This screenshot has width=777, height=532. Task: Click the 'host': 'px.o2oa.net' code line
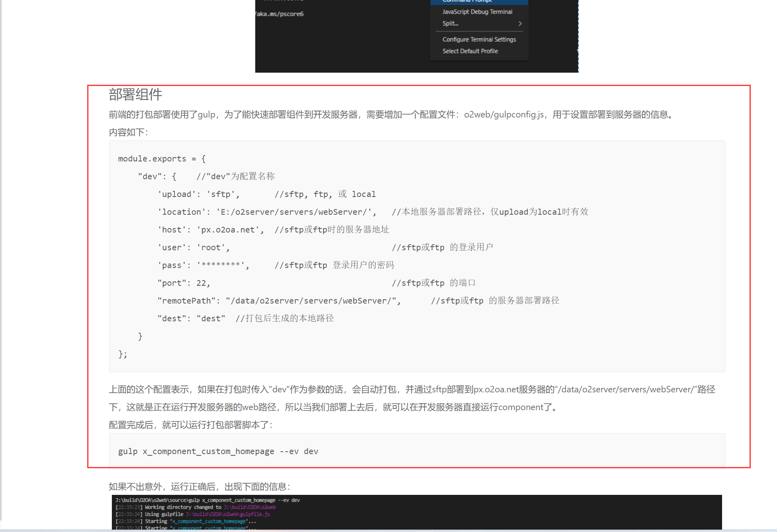coord(210,230)
